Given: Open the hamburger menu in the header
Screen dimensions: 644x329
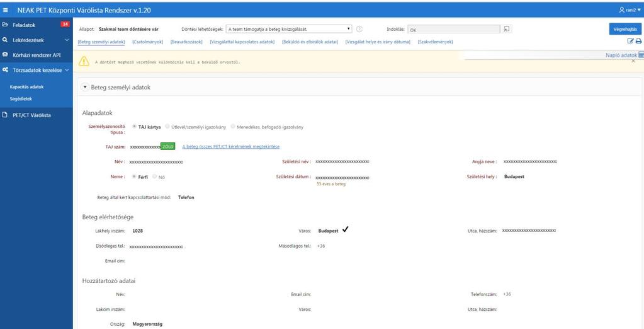Looking at the screenshot, I should [5, 10].
